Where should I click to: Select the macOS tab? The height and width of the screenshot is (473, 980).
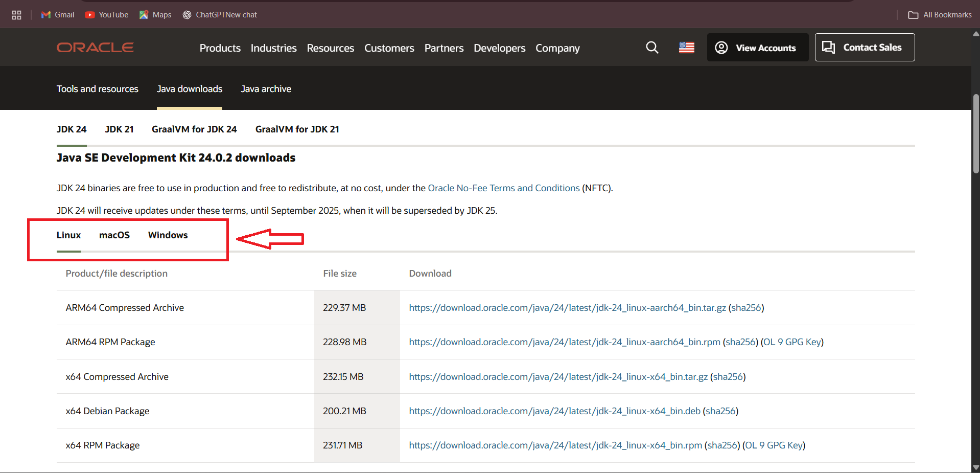114,235
